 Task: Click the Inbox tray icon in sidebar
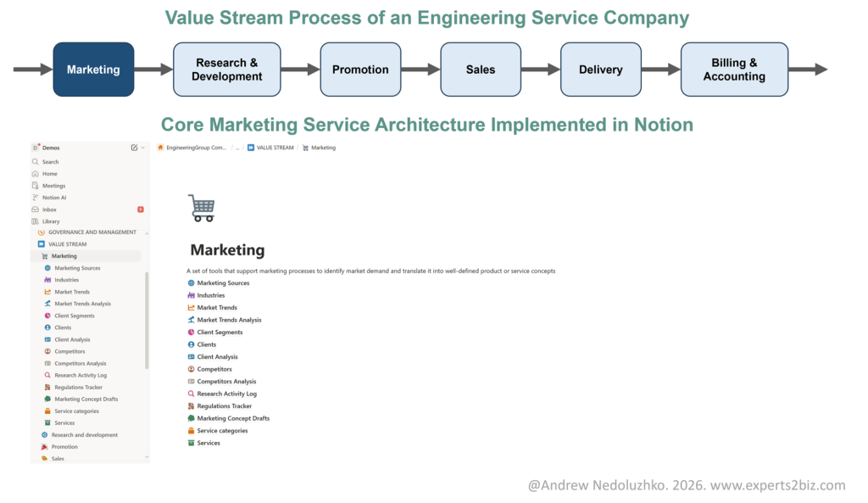pyautogui.click(x=36, y=210)
